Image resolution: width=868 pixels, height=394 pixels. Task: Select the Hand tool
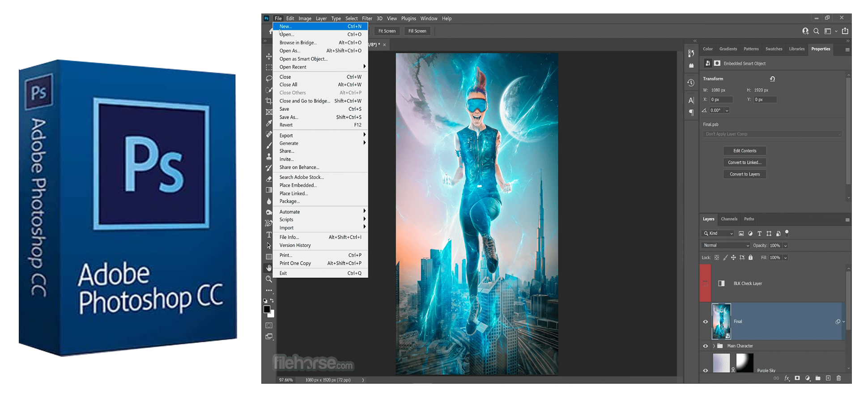point(269,268)
